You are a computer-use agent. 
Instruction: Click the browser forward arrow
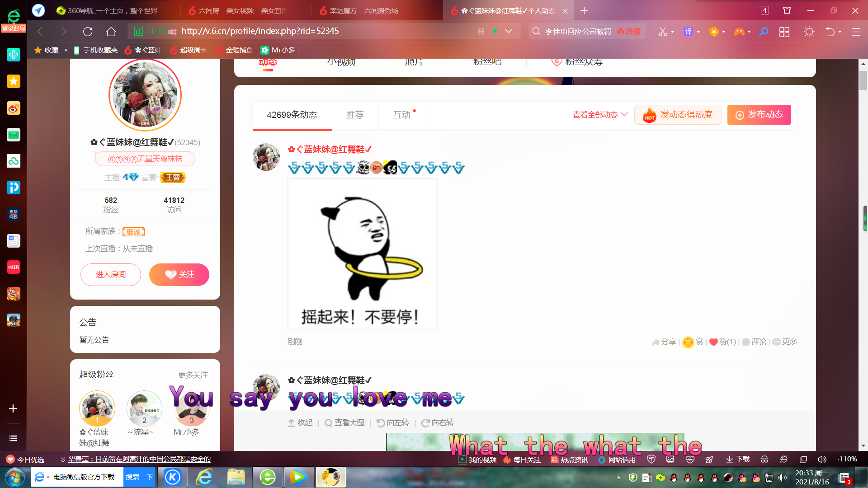[x=64, y=32]
